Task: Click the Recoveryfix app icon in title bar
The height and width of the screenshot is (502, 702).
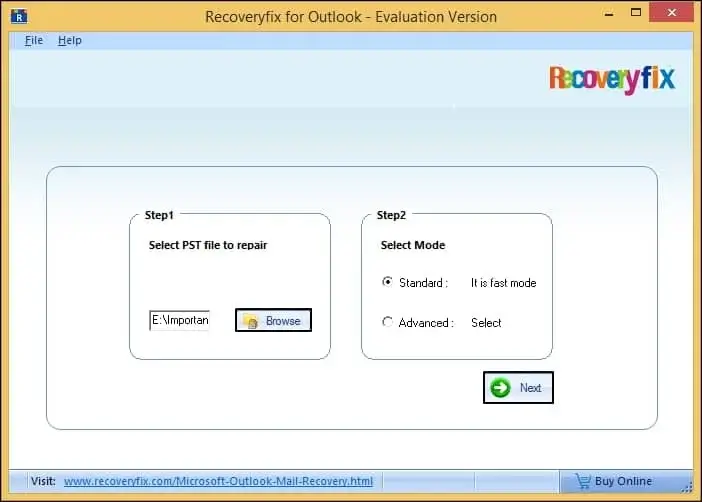Action: (x=18, y=16)
